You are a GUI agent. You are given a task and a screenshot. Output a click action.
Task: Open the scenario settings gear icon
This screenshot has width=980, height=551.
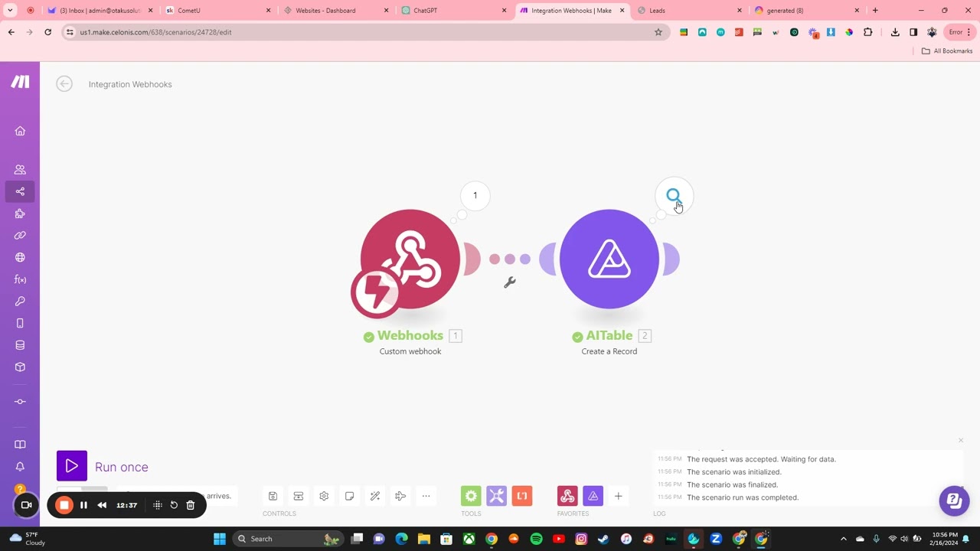(x=324, y=496)
